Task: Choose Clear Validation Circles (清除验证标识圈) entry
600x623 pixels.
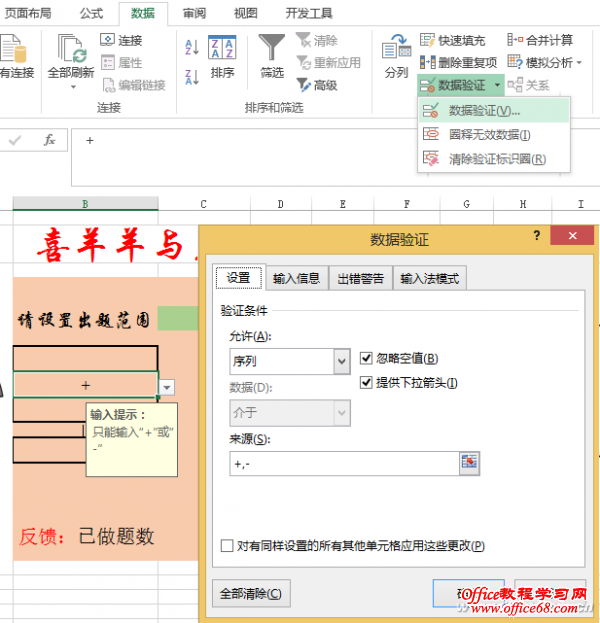Action: click(x=494, y=159)
